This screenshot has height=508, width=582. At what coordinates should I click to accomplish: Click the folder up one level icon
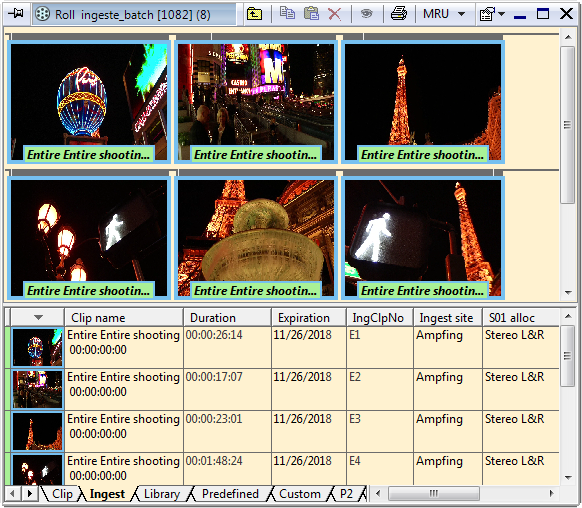click(254, 14)
